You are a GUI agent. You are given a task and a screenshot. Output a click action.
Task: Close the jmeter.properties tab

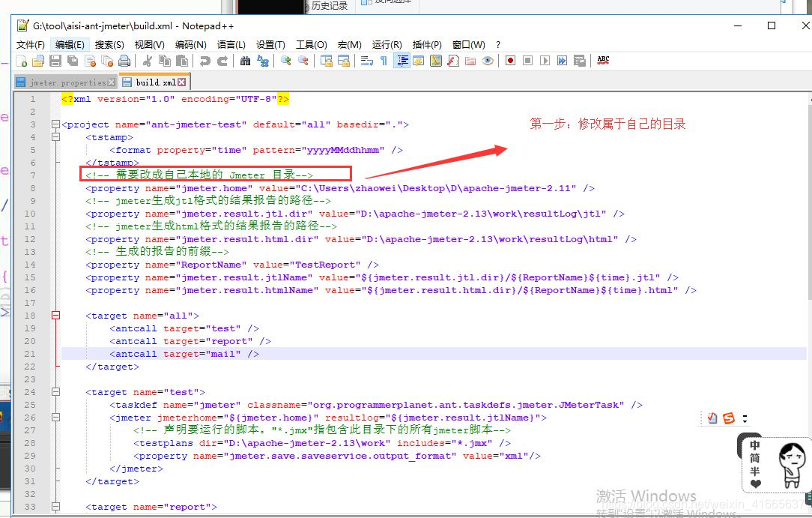(111, 82)
